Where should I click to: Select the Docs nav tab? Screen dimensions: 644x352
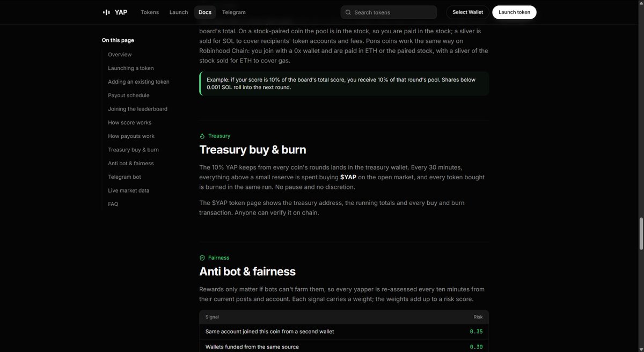pos(205,12)
